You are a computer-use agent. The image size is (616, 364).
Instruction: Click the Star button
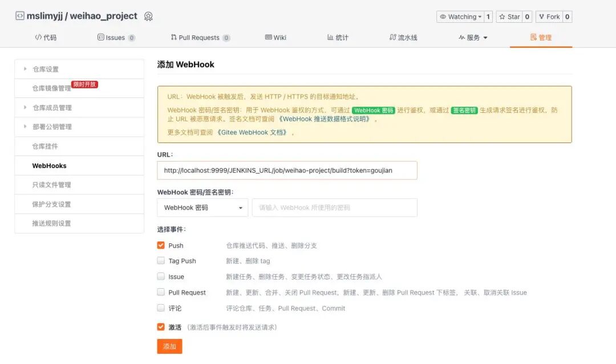point(509,17)
